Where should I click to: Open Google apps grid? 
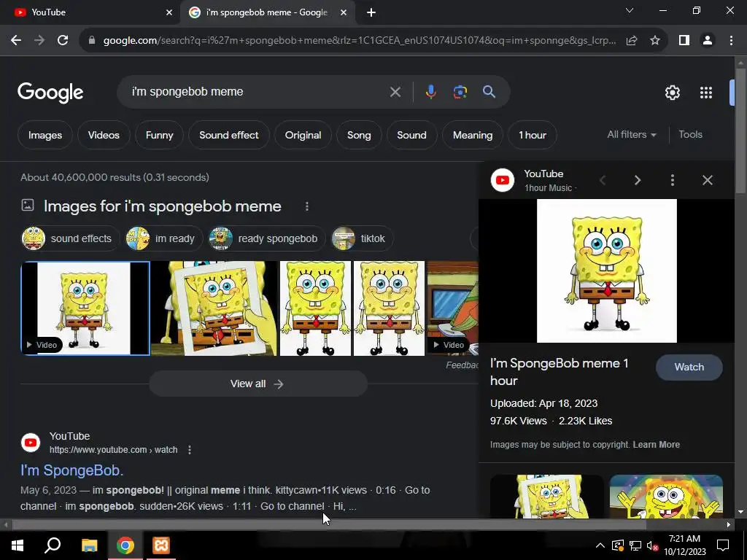click(x=706, y=93)
